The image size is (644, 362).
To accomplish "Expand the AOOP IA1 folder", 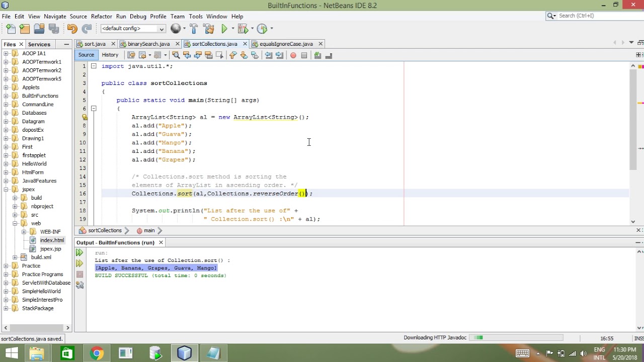I will coord(6,53).
